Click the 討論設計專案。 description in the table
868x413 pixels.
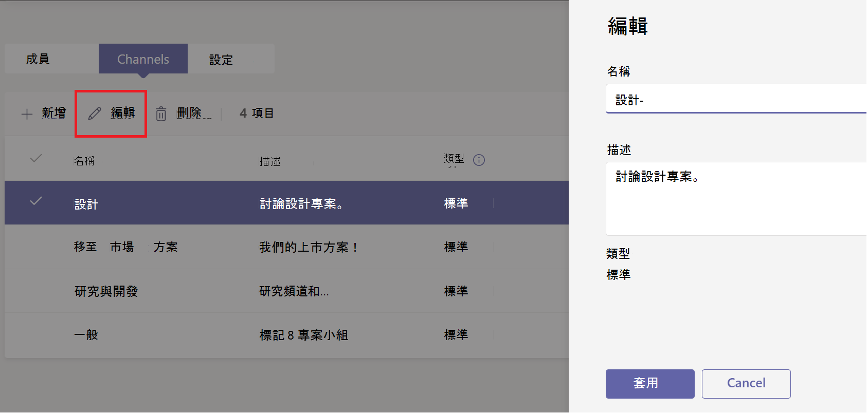click(301, 204)
